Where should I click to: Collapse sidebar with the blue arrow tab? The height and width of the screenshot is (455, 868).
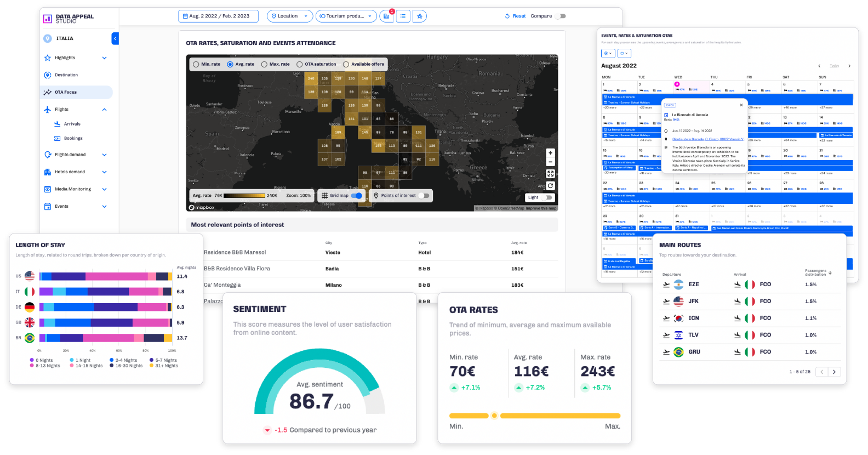point(115,38)
